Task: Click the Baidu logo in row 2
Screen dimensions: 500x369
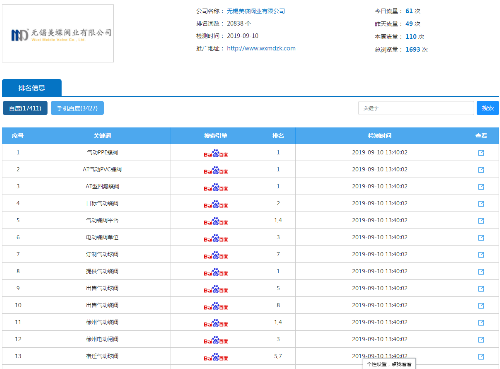Action: pos(216,170)
